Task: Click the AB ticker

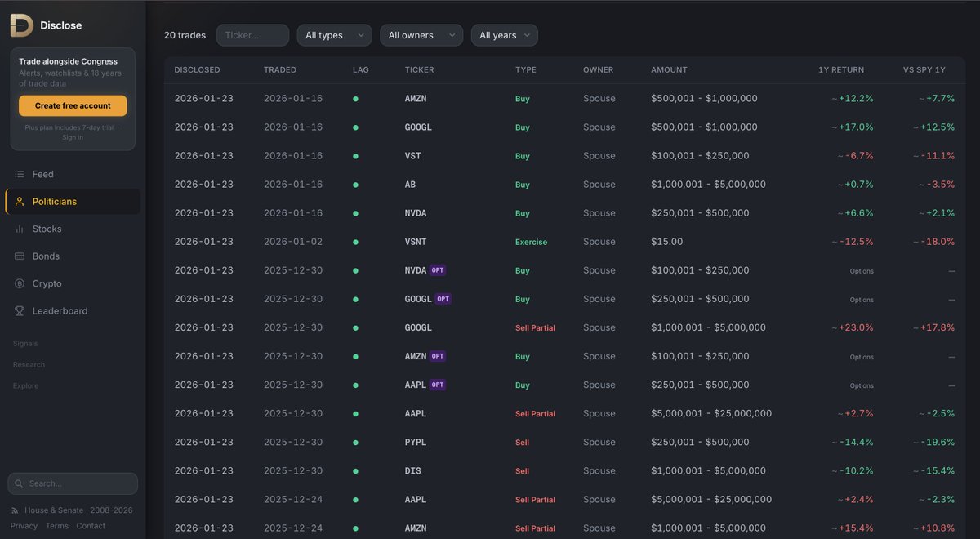Action: pos(410,185)
